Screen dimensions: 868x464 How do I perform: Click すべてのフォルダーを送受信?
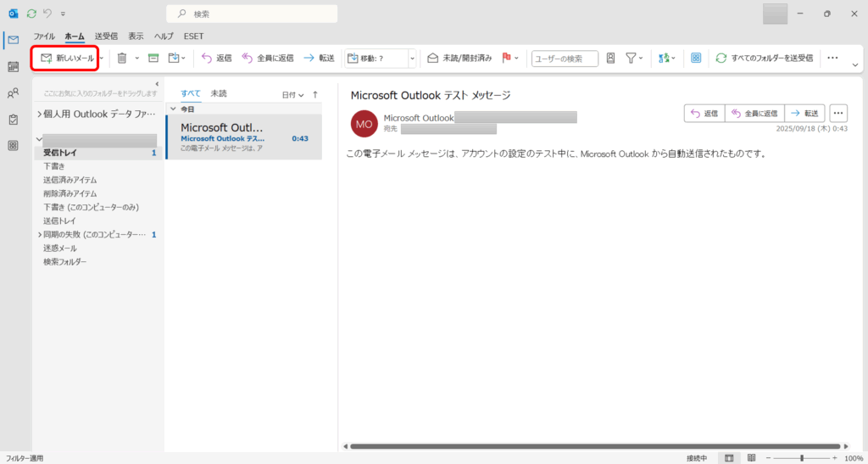pyautogui.click(x=765, y=58)
